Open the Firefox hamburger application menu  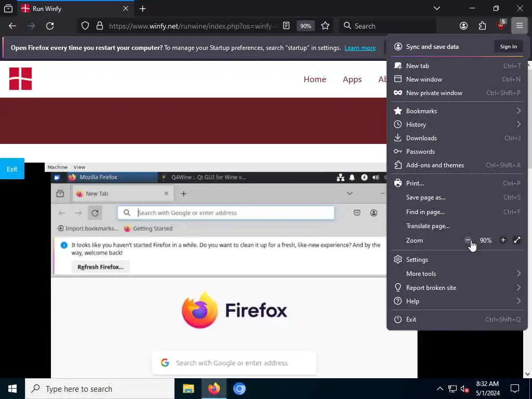[519, 25]
